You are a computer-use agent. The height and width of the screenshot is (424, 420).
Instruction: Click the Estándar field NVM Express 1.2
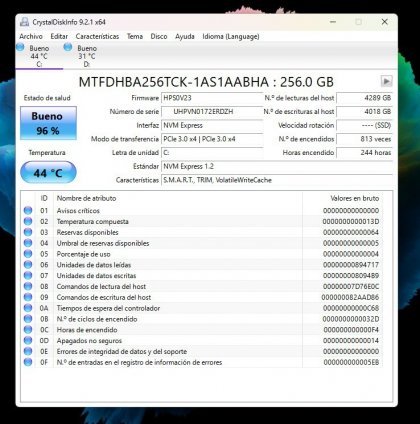click(277, 166)
